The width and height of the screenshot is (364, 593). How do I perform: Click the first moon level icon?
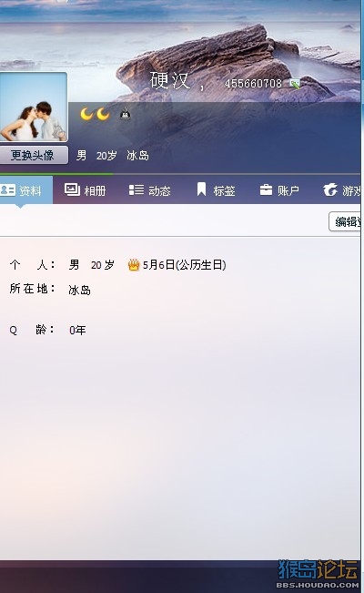coord(86,114)
